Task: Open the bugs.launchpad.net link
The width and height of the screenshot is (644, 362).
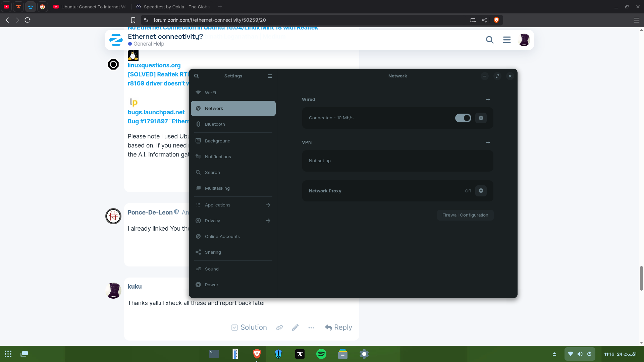Action: [156, 112]
